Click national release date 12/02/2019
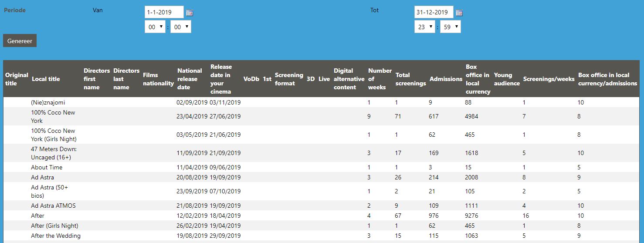This screenshot has height=243, width=644. (x=192, y=216)
